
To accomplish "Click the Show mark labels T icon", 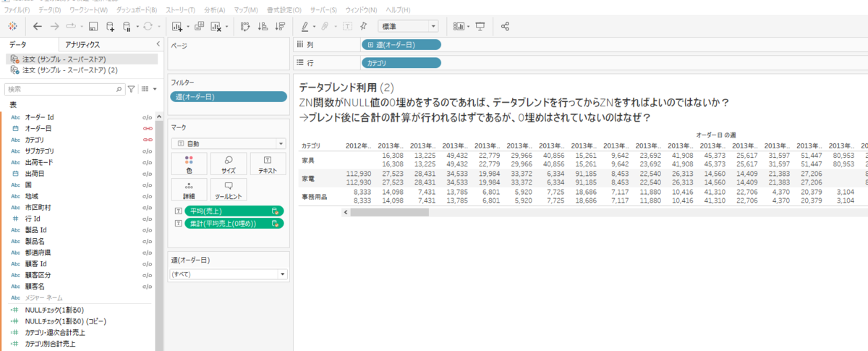I will [x=347, y=26].
